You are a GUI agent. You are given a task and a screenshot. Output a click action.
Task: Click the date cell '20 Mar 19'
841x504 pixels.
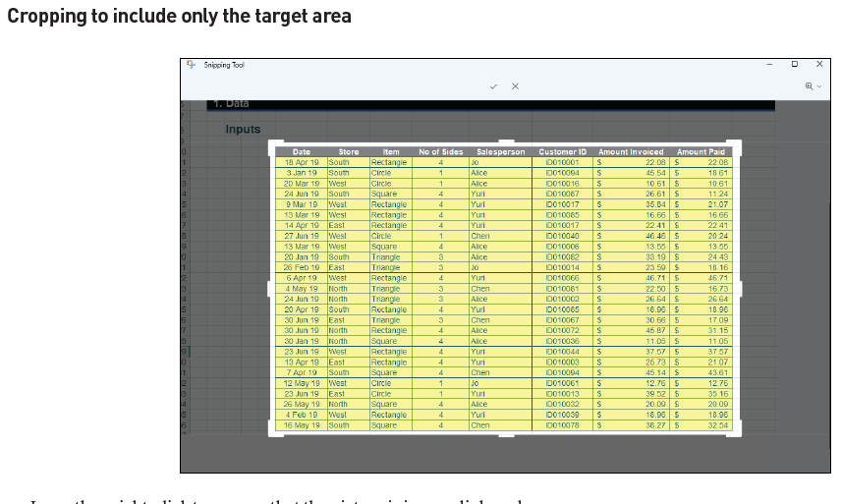point(302,184)
